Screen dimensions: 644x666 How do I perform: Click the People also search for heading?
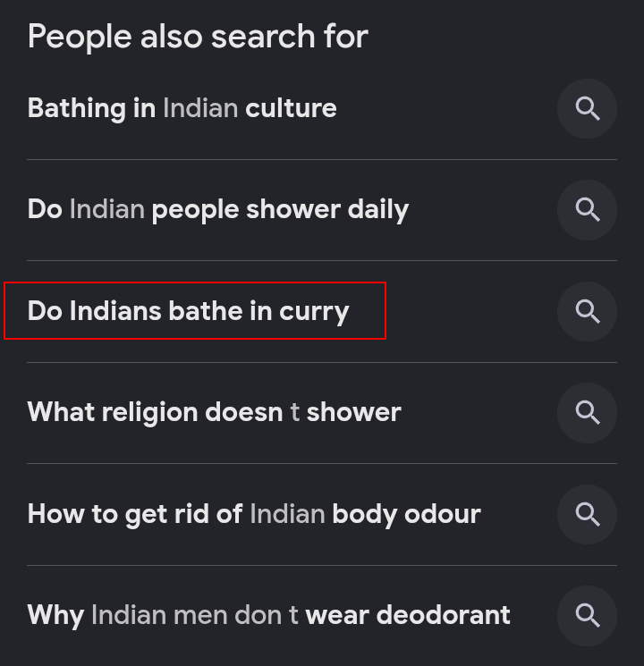[198, 37]
